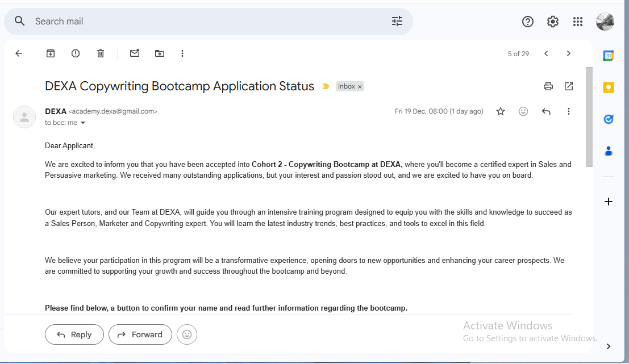
Task: Click the search magnifier icon
Action: (x=20, y=21)
